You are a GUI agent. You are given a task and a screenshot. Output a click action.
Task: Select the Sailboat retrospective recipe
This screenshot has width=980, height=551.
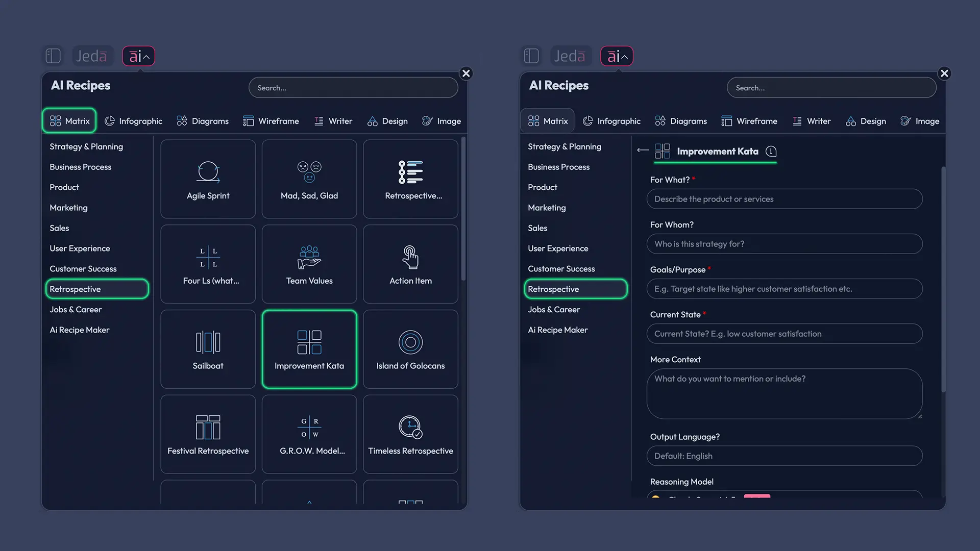click(208, 349)
